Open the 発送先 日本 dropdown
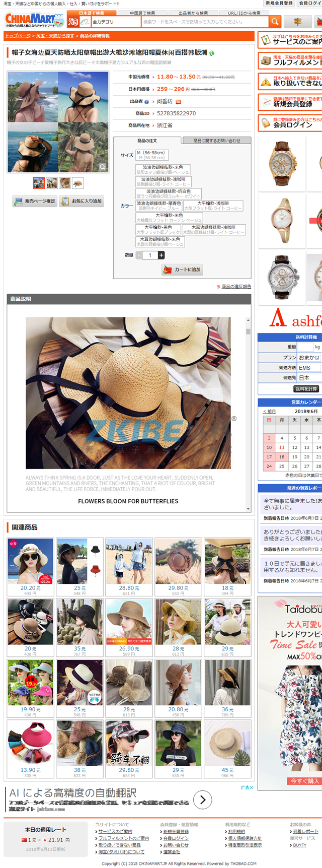 pyautogui.click(x=309, y=377)
